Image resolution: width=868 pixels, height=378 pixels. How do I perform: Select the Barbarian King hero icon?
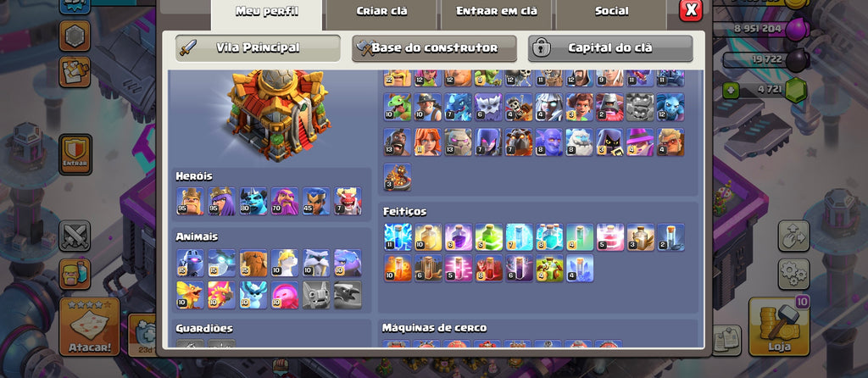190,201
